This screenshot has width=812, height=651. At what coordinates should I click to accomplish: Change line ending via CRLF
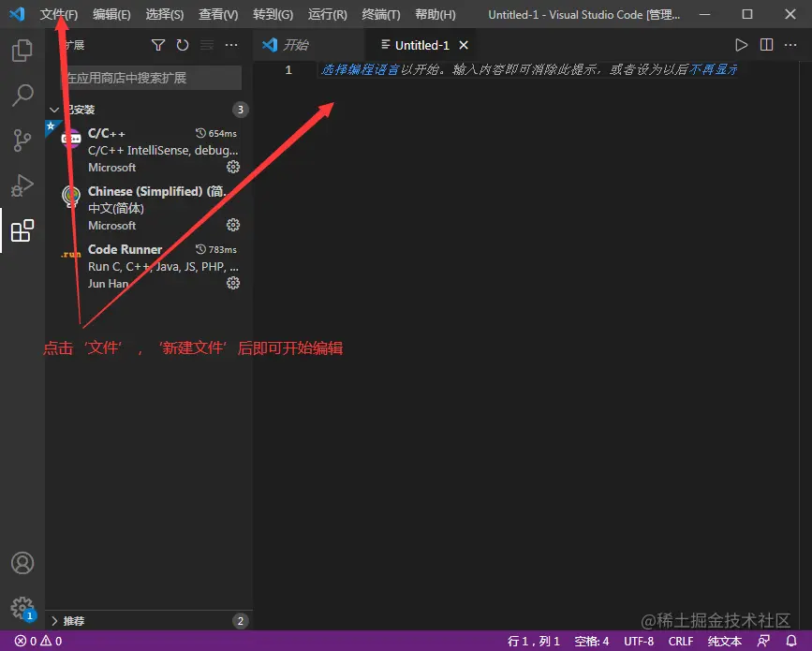[x=681, y=641]
